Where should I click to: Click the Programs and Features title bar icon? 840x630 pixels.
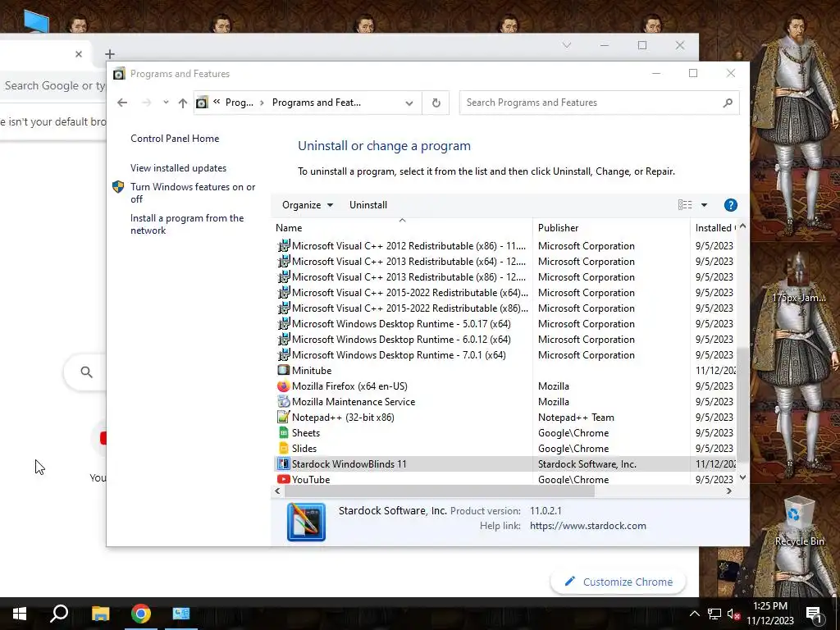[x=119, y=73]
